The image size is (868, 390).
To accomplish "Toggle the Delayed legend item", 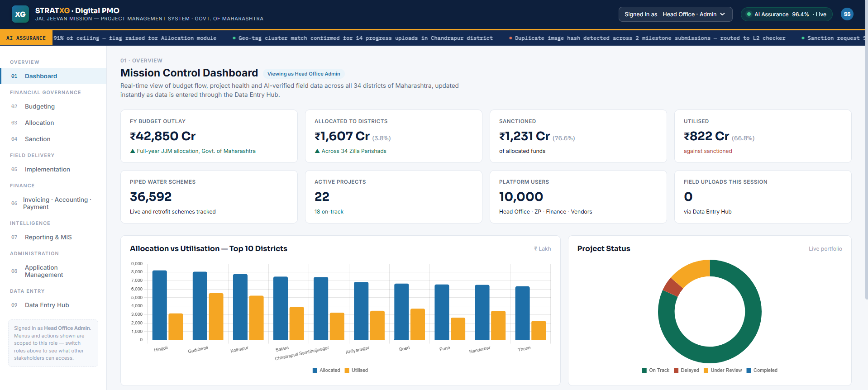I will coord(687,370).
